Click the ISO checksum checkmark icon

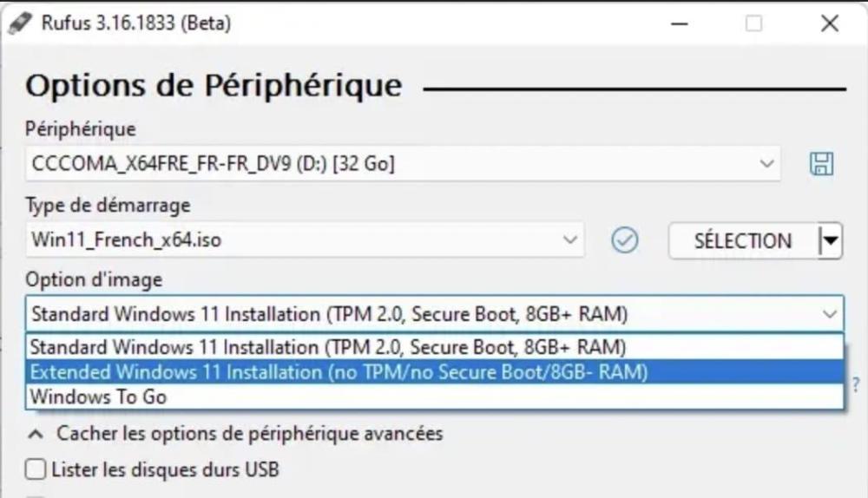624,240
